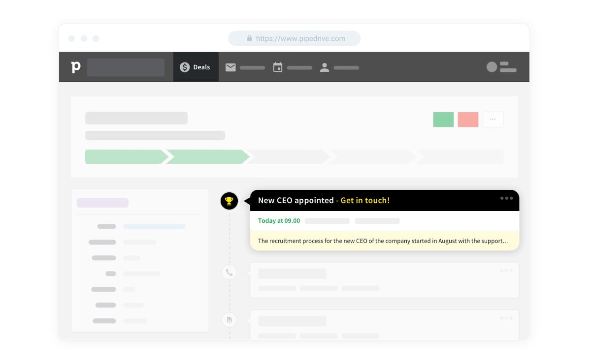Click the trophy icon on timeline

229,201
